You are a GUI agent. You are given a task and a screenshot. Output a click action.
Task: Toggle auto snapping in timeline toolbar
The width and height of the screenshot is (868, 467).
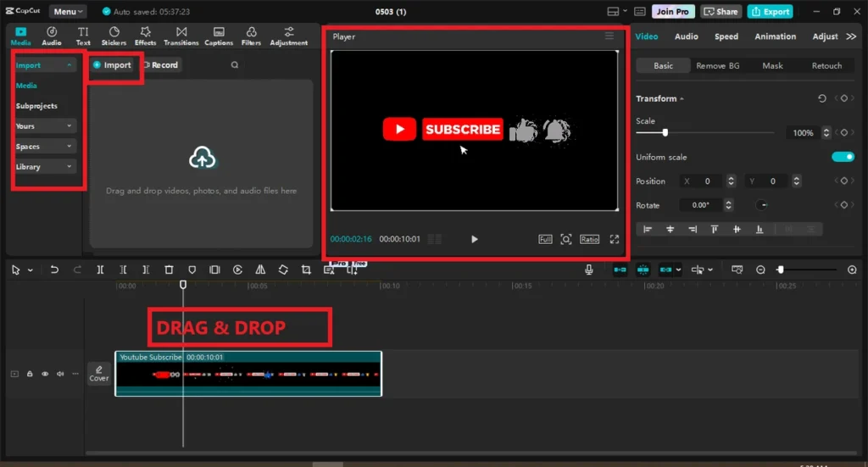[x=643, y=270]
